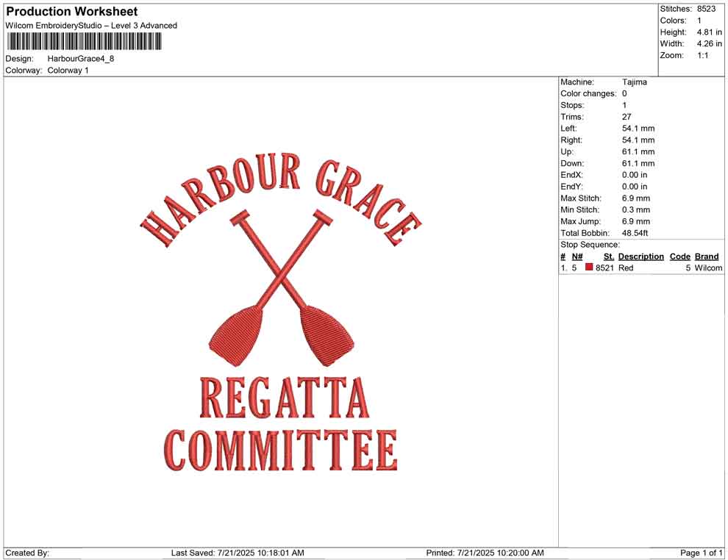Select the stop stitch count "8521"
The width and height of the screenshot is (728, 560).
(x=604, y=268)
